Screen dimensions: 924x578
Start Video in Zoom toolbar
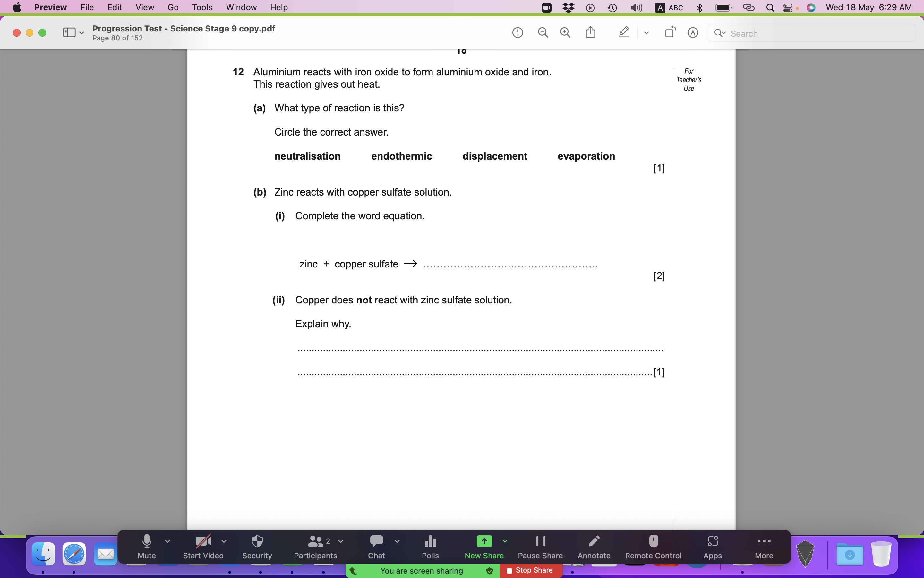203,547
